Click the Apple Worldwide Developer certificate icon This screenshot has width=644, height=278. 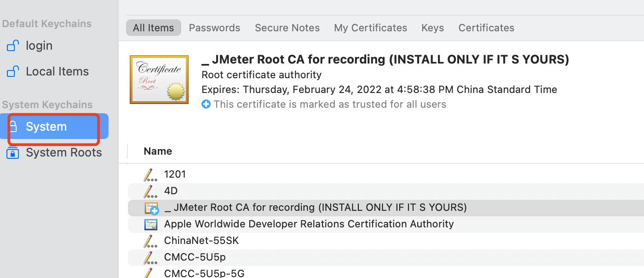pos(151,224)
